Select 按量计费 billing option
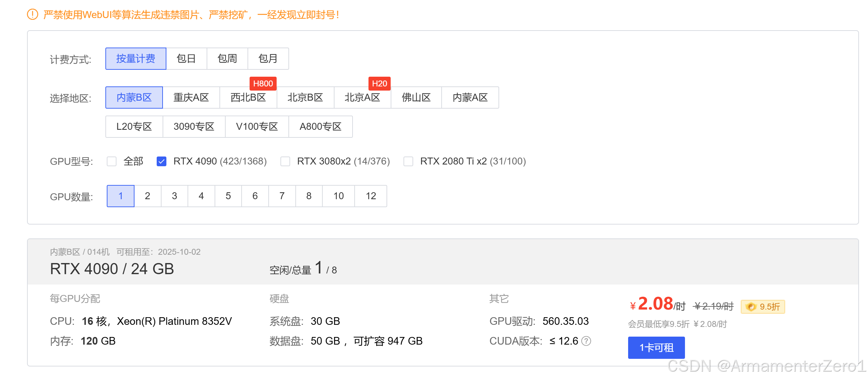The height and width of the screenshot is (380, 868). click(x=136, y=59)
